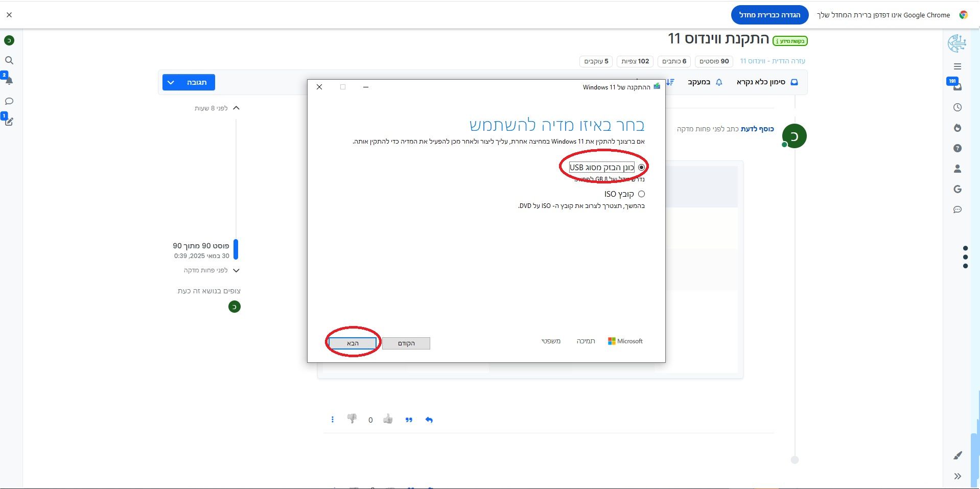Expand right sidebar with double-chevron icon

coord(958,476)
